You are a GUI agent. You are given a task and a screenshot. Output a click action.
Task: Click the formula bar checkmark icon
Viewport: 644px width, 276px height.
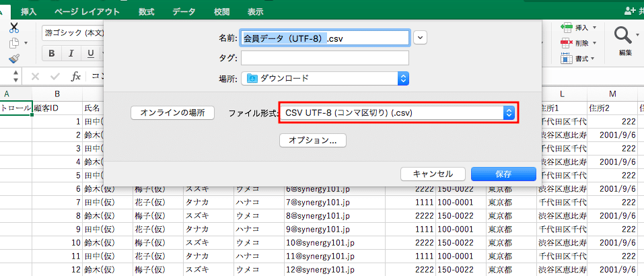coord(55,76)
